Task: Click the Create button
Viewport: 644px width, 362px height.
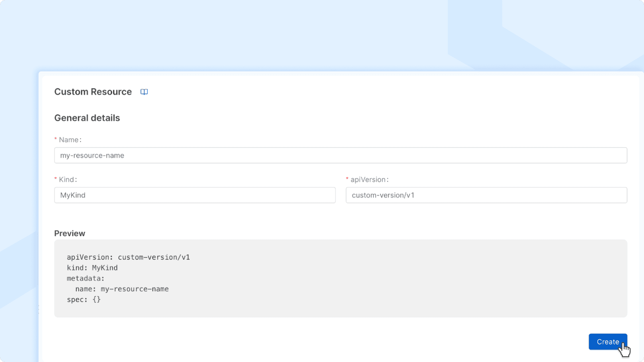Action: [x=608, y=342]
